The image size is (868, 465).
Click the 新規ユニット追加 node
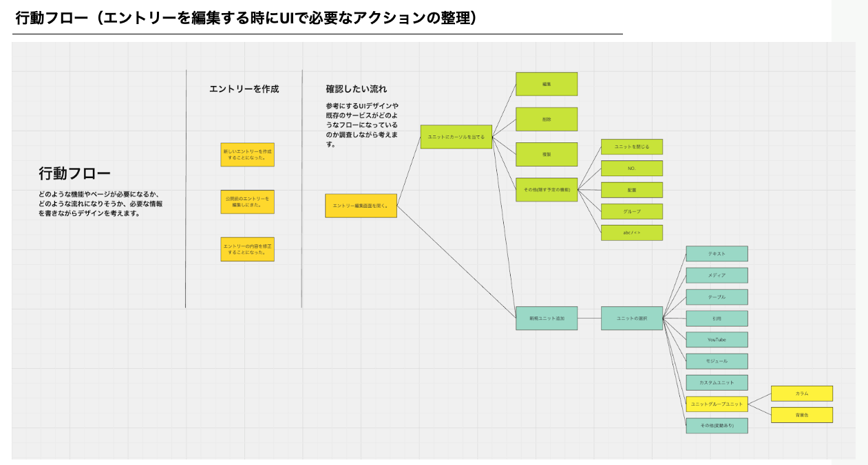tap(547, 318)
